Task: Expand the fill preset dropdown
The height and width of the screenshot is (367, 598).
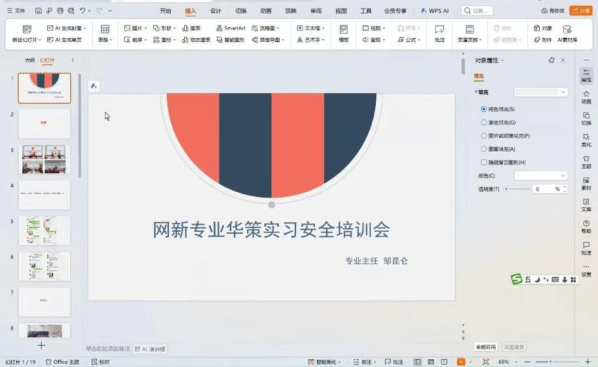Action: click(541, 92)
